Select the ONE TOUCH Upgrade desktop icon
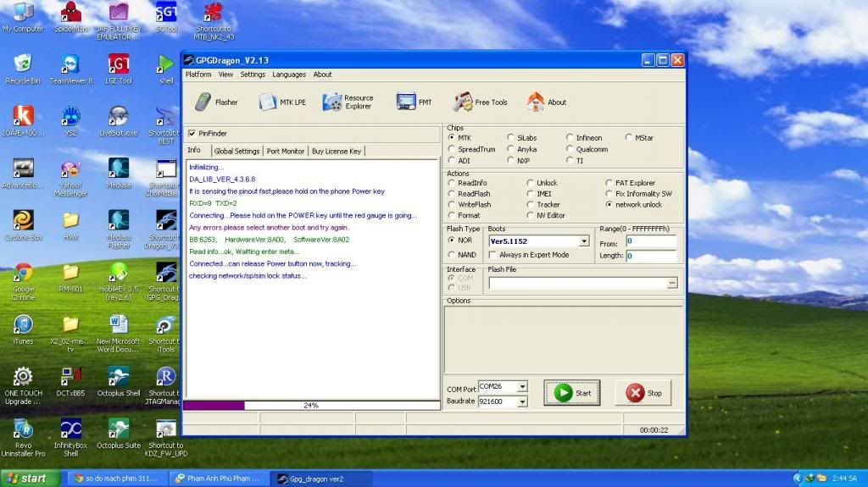868x487 pixels. coord(23,385)
